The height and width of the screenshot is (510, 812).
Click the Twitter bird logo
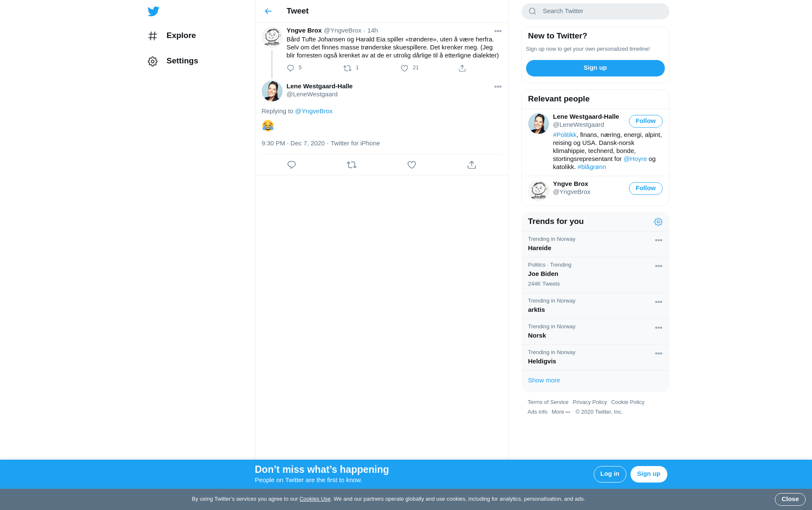click(x=153, y=11)
